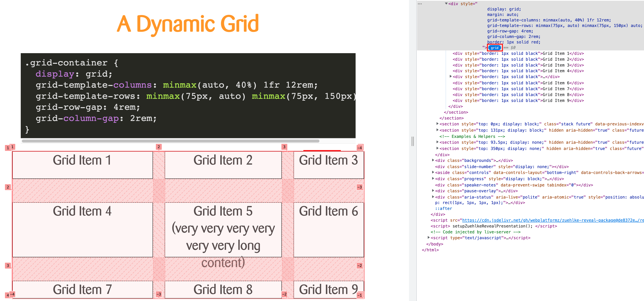Click the Grid Item 7 cell on the page
Viewport: 644px width, 301px height.
click(x=82, y=289)
